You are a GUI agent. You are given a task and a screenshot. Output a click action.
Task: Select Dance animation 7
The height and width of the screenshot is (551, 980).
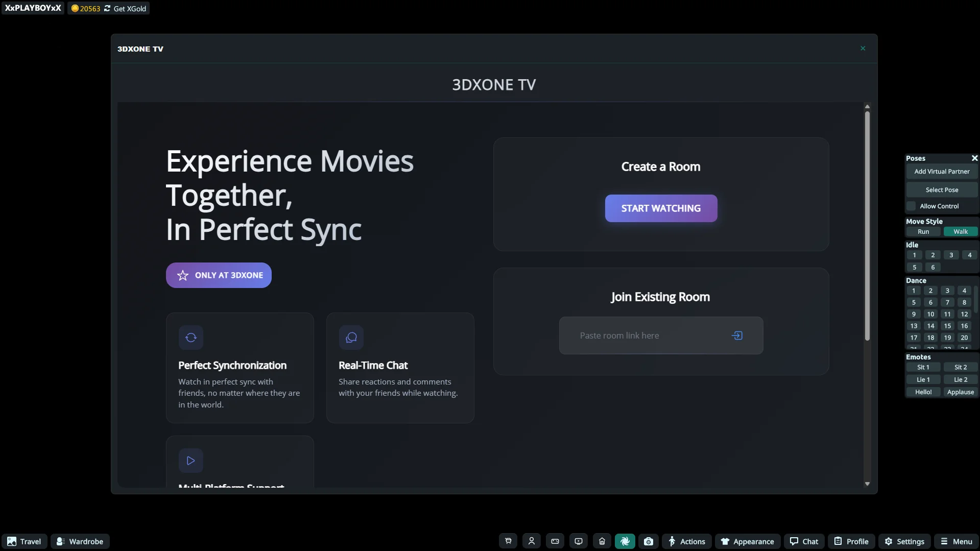(x=947, y=303)
